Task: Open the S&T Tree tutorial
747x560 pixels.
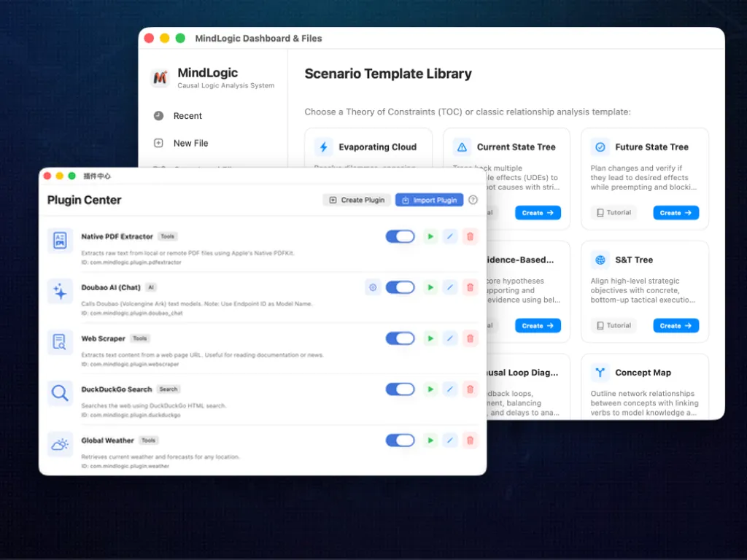Action: (x=614, y=326)
